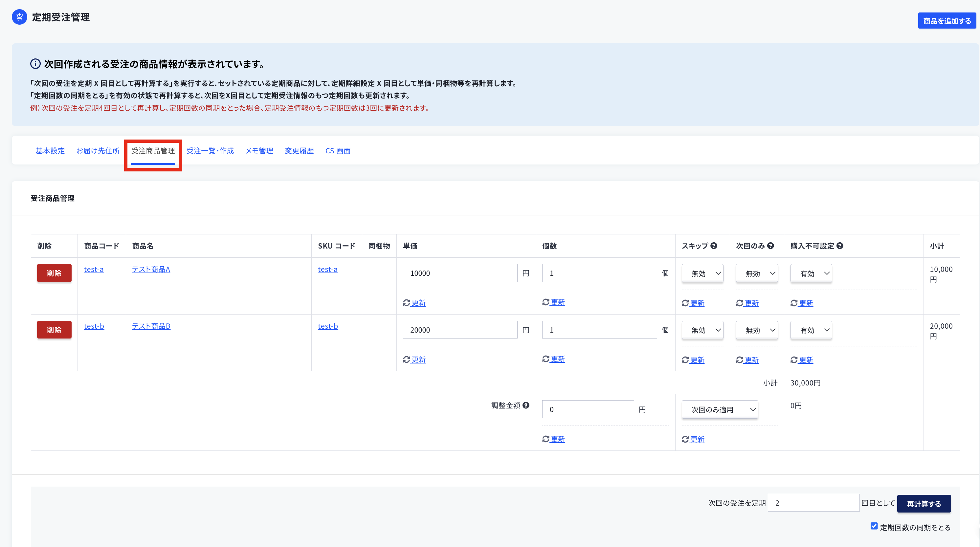Open the test-a product code link

[x=94, y=269]
